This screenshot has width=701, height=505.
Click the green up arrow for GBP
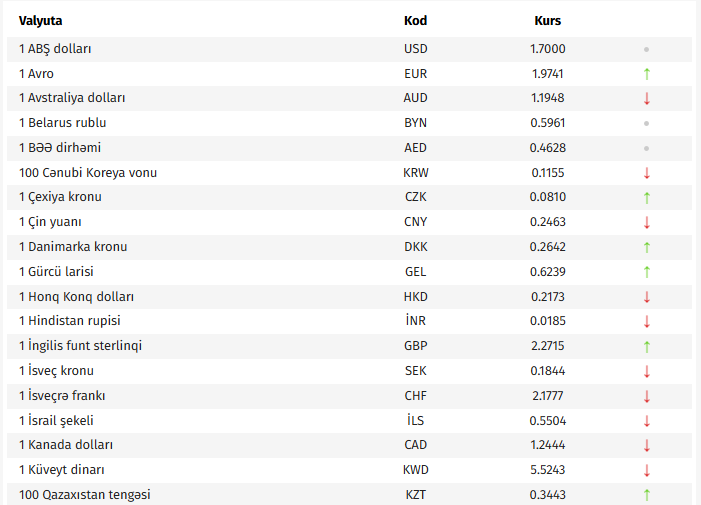click(647, 346)
